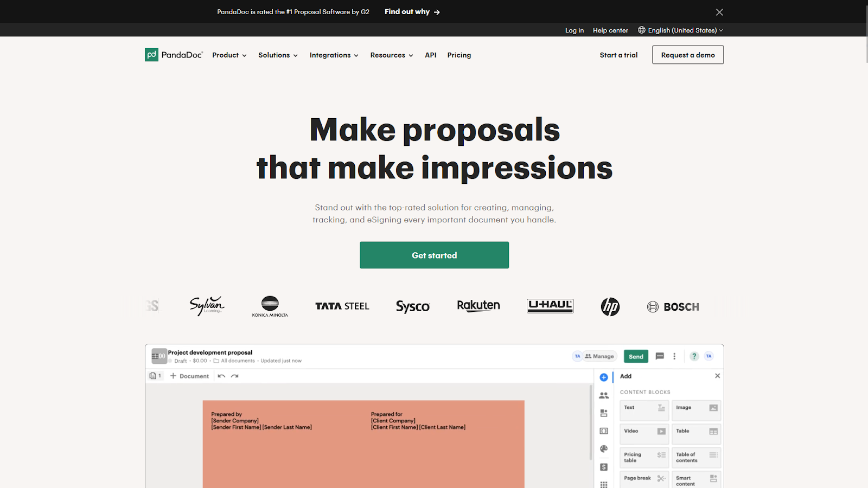The image size is (868, 488).
Task: Click Log in at the top
Action: (x=575, y=30)
